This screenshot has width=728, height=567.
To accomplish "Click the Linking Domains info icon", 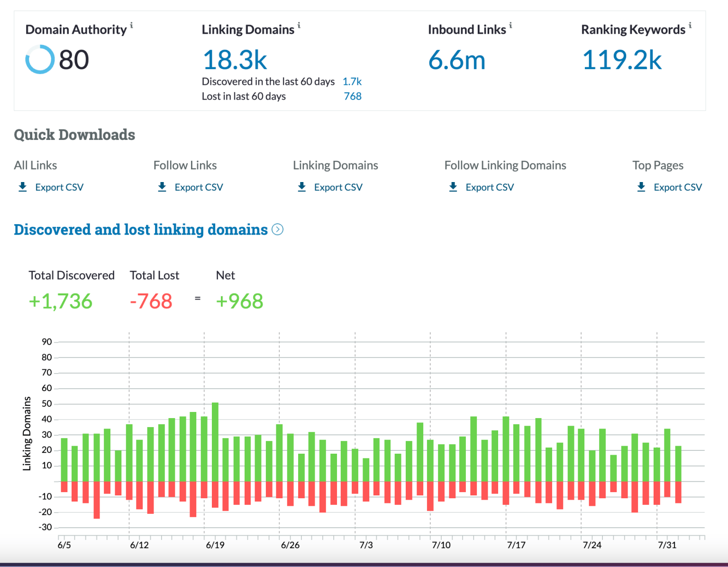I will (299, 26).
